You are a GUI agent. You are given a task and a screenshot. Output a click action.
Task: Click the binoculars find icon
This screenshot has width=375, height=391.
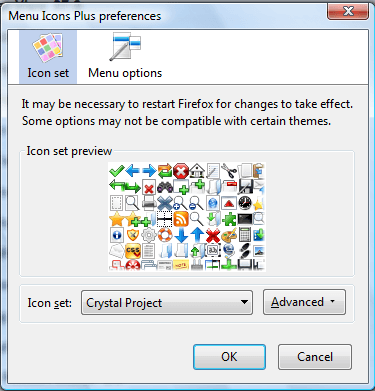click(x=165, y=187)
